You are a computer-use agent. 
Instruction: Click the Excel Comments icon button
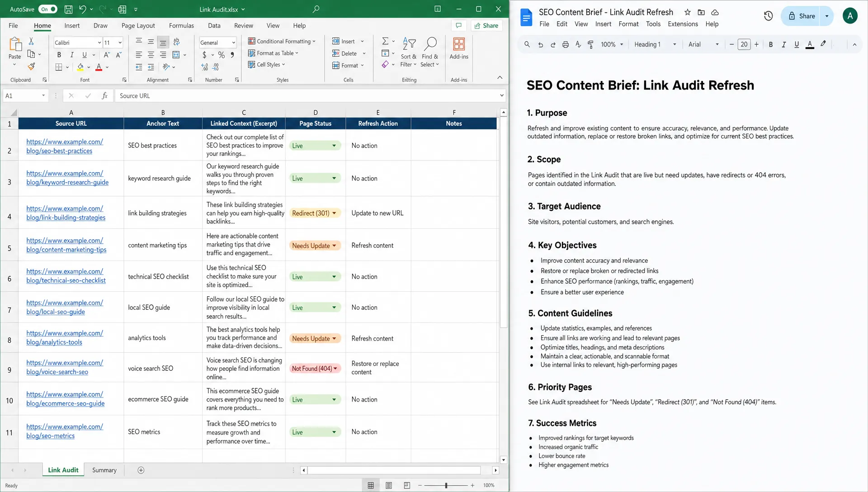[x=459, y=26]
